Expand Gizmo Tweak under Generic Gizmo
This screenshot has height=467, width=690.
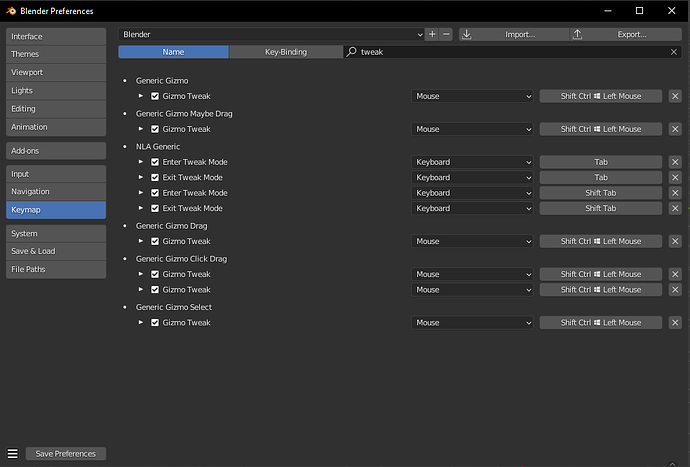[x=141, y=96]
